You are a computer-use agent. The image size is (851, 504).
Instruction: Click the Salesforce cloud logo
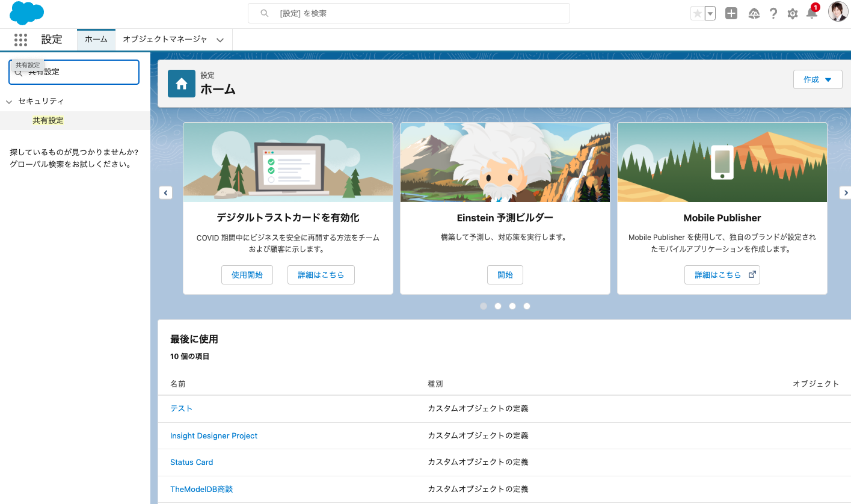tap(27, 13)
